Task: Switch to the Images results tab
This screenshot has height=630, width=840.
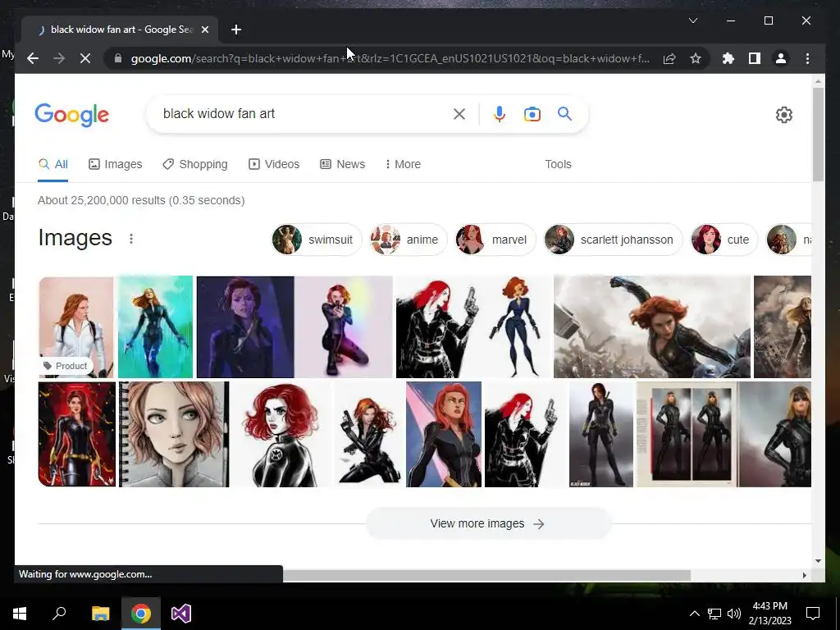Action: [x=115, y=164]
